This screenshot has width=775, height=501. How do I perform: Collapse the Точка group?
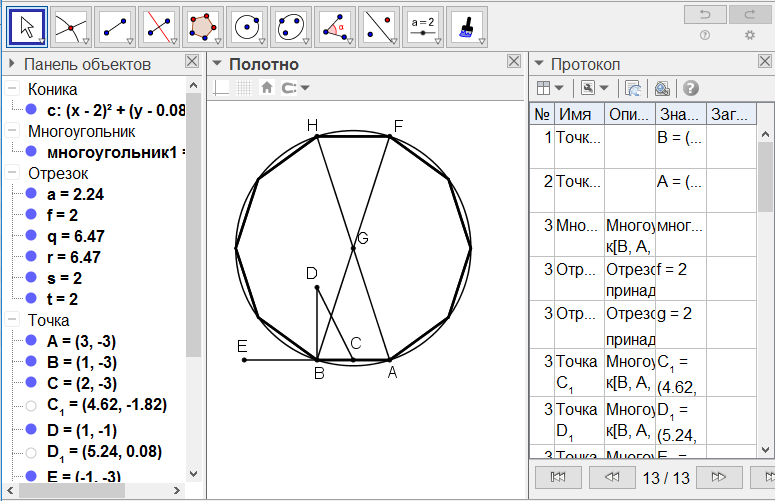pyautogui.click(x=13, y=320)
